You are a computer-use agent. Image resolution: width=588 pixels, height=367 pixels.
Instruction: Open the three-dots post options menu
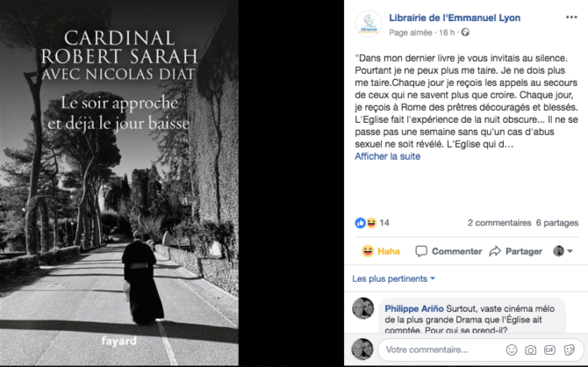click(571, 18)
